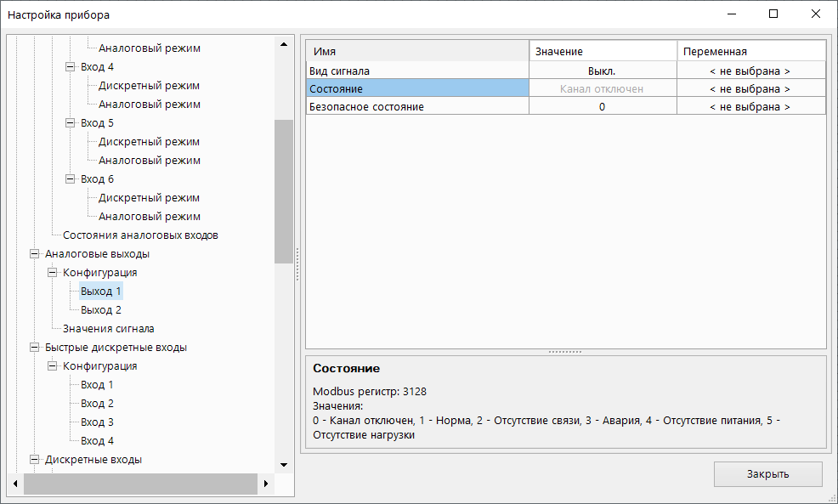Collapse the Дискретные входы node
Image resolution: width=838 pixels, height=504 pixels.
(x=35, y=460)
